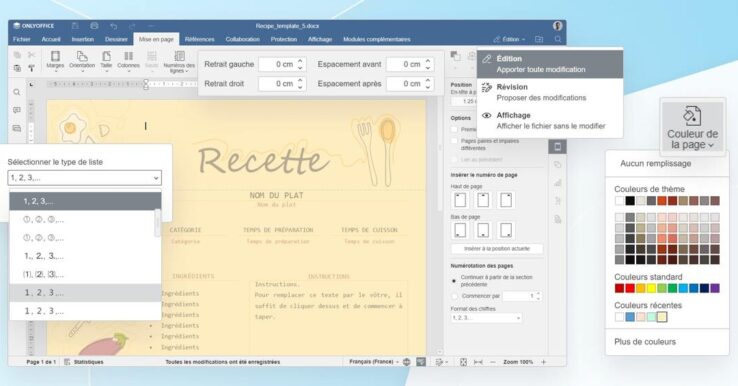
Task: Select Continuer à partir de la section précédente
Action: click(x=454, y=281)
